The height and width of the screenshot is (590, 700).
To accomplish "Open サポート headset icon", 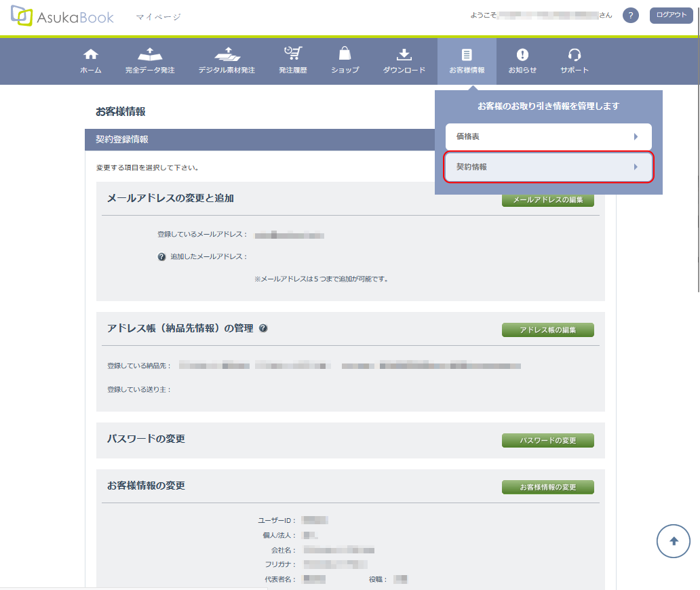I will [x=575, y=55].
